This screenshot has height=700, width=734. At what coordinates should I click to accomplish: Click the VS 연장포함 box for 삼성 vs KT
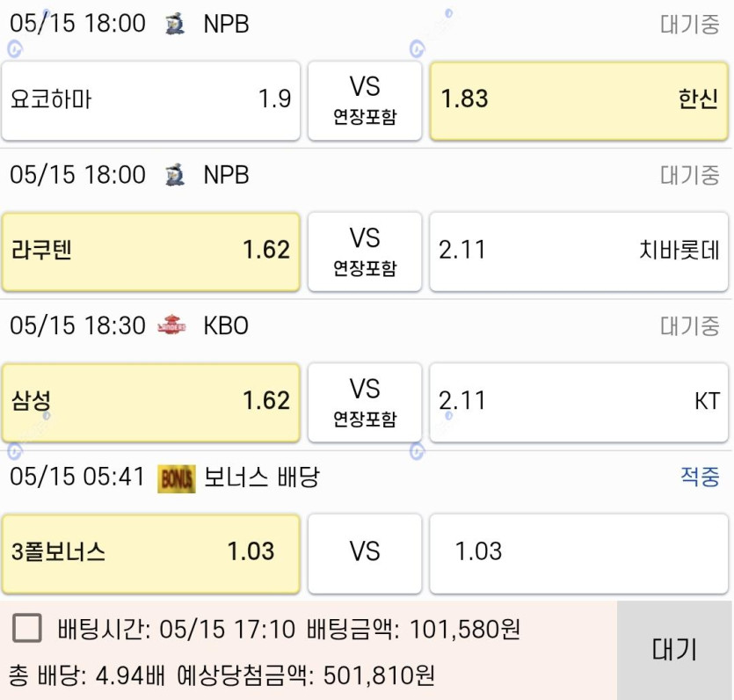[x=365, y=402]
